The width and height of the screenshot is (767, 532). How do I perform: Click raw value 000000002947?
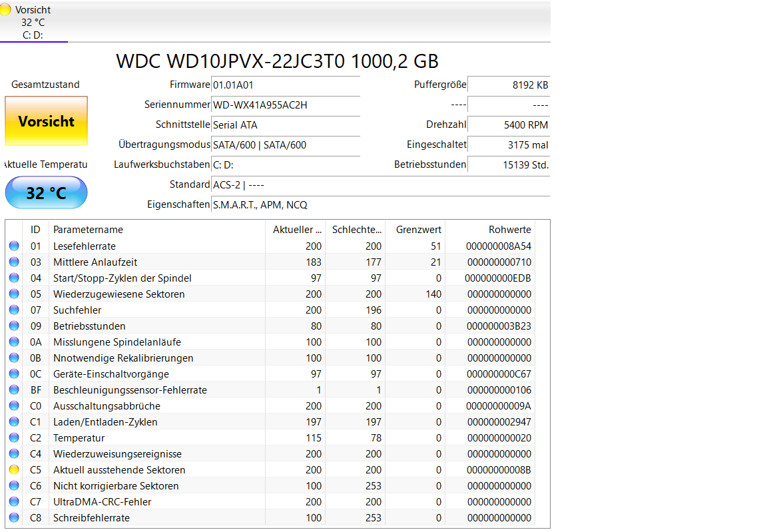click(499, 422)
